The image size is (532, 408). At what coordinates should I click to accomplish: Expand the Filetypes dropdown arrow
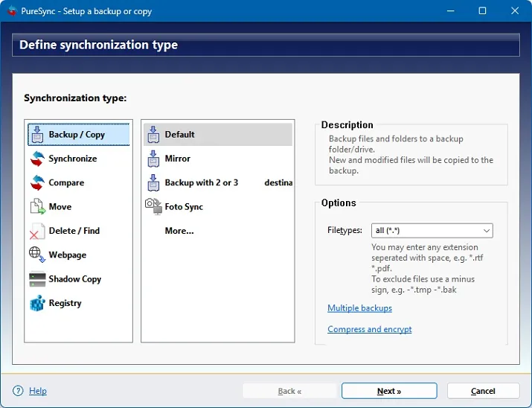(486, 231)
